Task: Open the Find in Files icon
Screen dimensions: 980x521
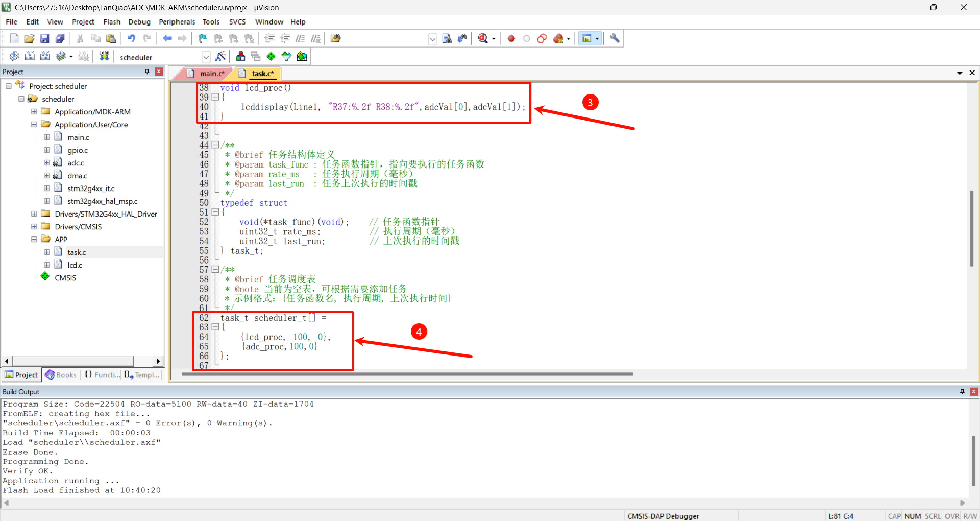Action: point(335,38)
